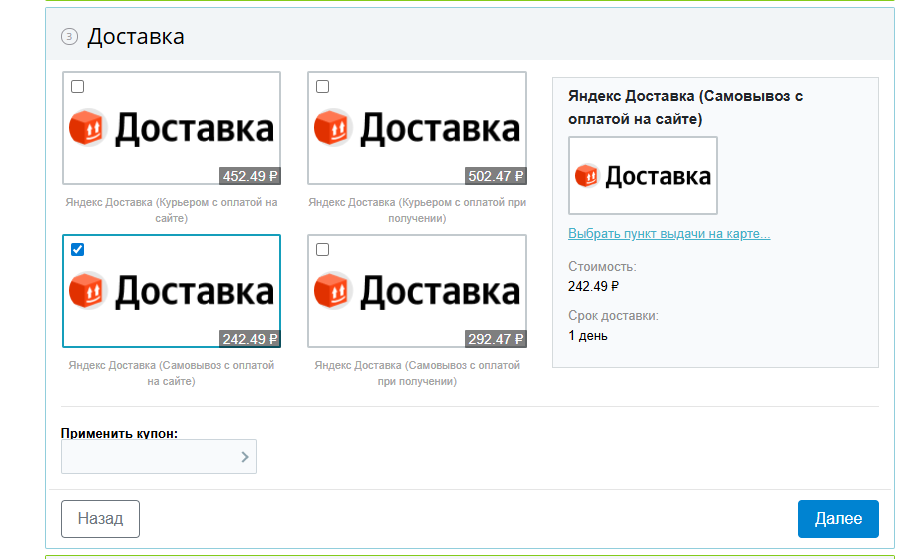Click the arrow icon in the coupon field
Viewport: 914px width, 559px height.
pyautogui.click(x=245, y=457)
